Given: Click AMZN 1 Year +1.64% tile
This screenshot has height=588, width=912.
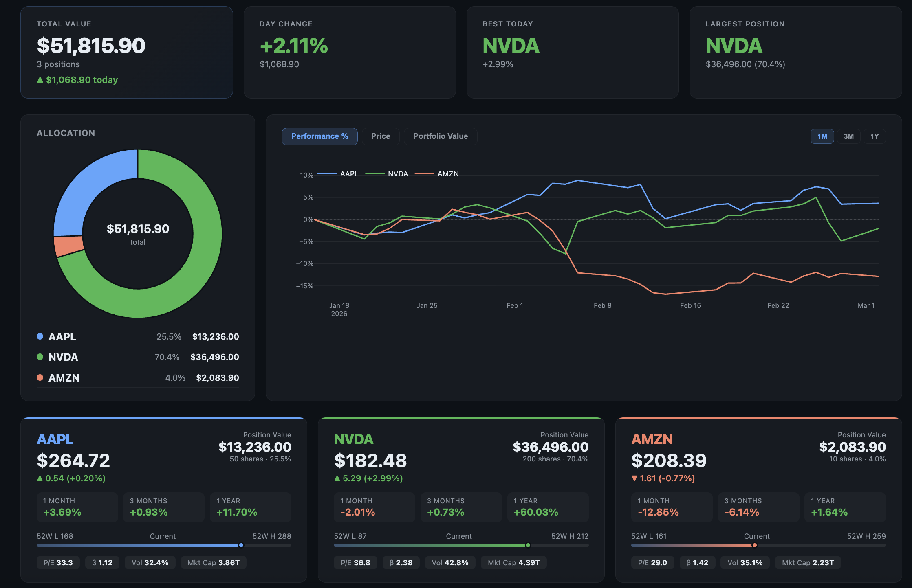Looking at the screenshot, I should click(845, 507).
